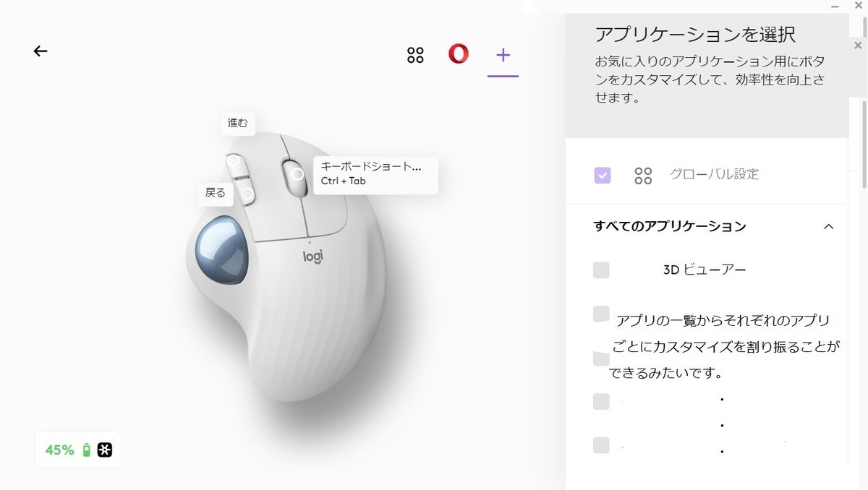Collapse the すべてのアプリケーション section
Image resolution: width=868 pixels, height=490 pixels.
(x=829, y=226)
